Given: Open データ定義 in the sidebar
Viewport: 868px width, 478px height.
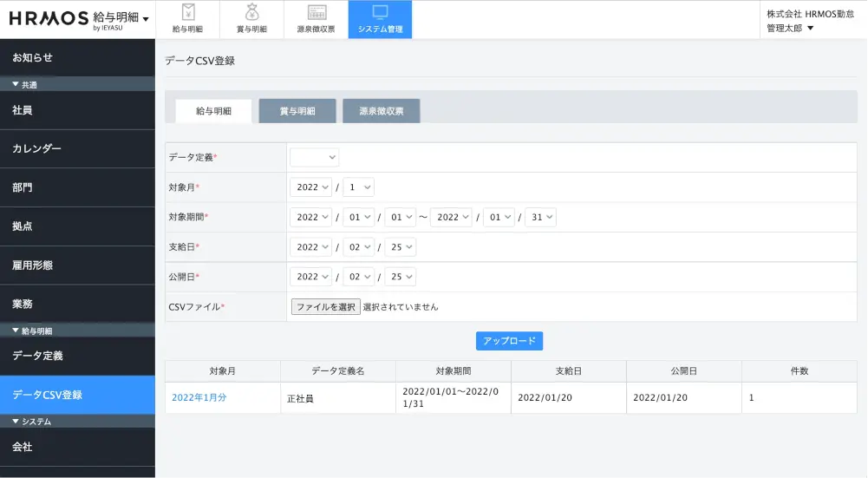Looking at the screenshot, I should click(x=77, y=357).
